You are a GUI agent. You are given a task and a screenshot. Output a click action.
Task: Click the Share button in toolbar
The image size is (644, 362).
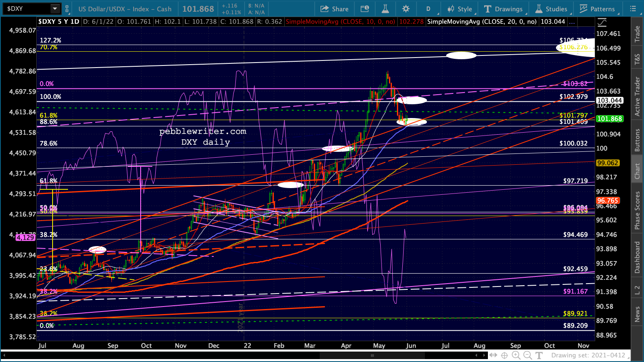334,9
